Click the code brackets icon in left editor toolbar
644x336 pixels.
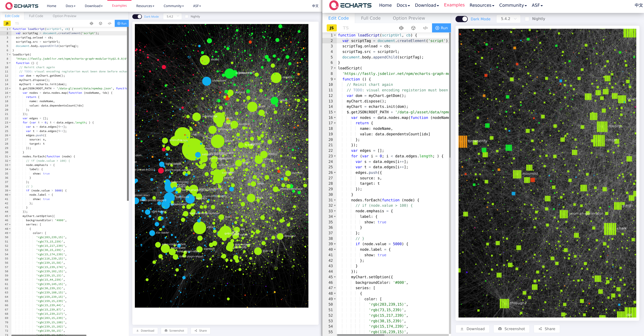click(110, 23)
